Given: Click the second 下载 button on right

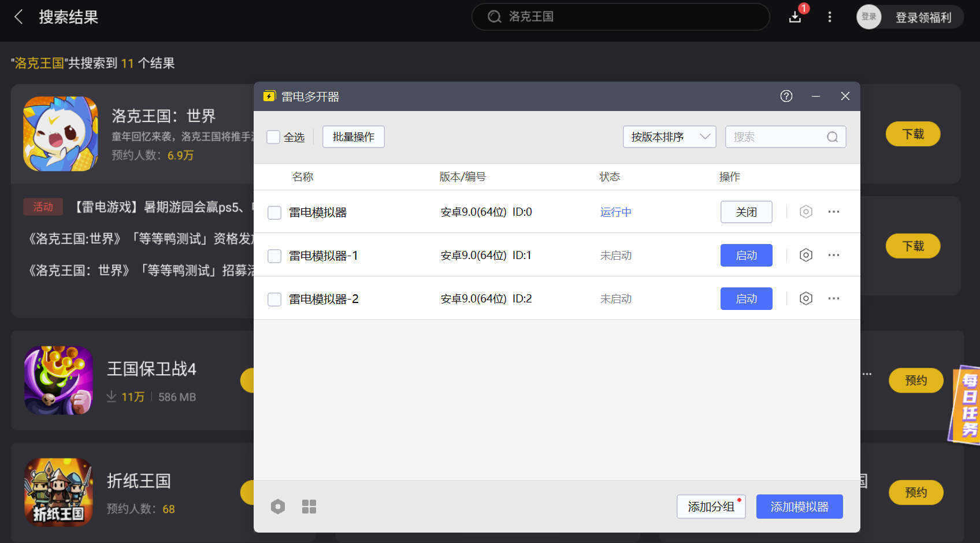Looking at the screenshot, I should tap(913, 246).
